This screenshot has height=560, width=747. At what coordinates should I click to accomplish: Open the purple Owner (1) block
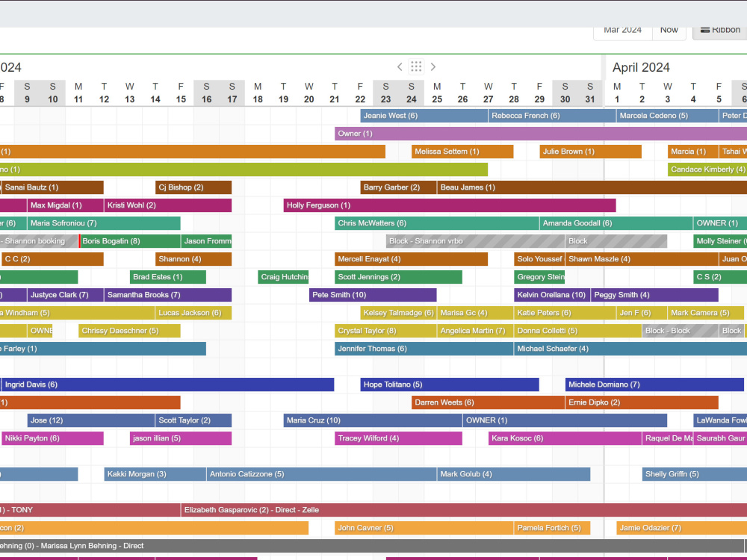coord(541,134)
